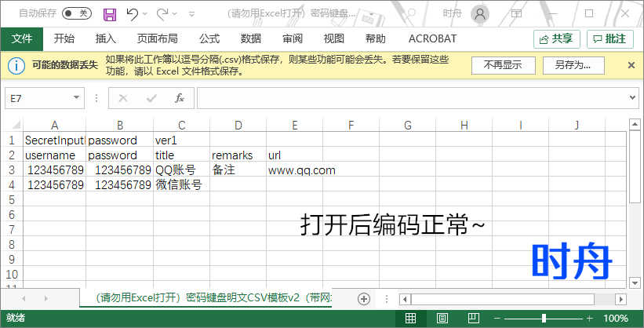Screen dimensions: 644x328
Task: Select the 备注 cell
Action: point(238,169)
